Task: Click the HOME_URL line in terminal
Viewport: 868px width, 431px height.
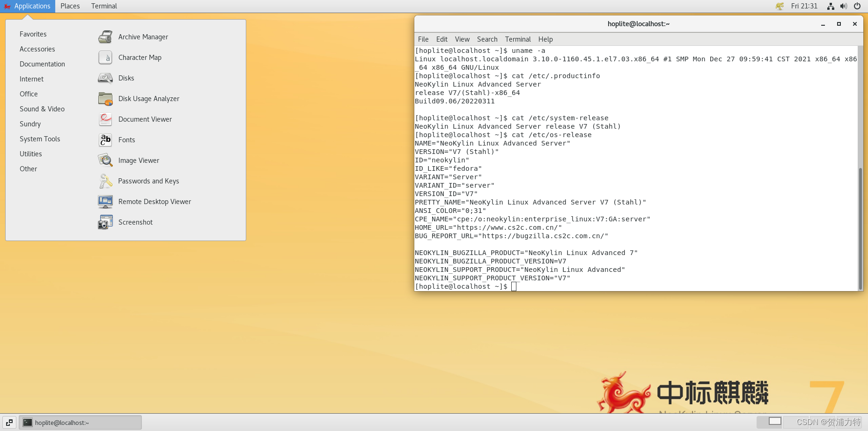Action: [488, 227]
